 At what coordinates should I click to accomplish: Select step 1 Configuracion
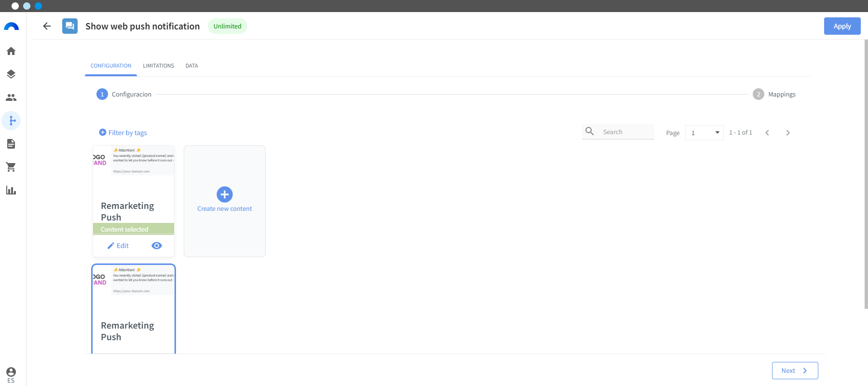click(x=124, y=94)
